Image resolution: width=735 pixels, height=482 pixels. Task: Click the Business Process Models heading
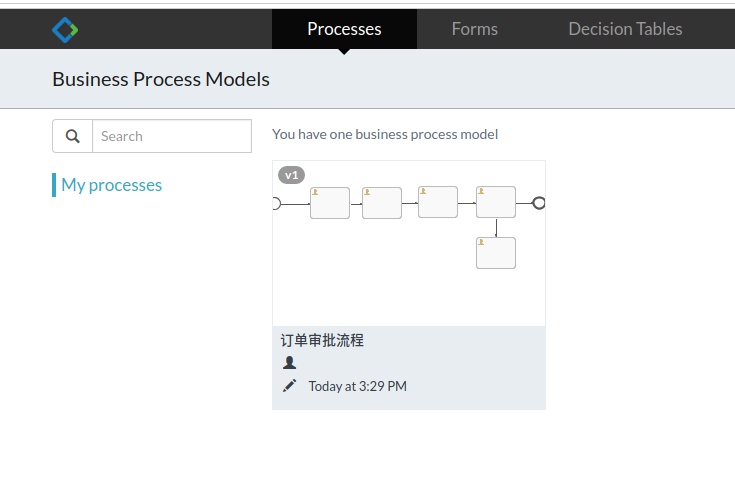tap(161, 79)
